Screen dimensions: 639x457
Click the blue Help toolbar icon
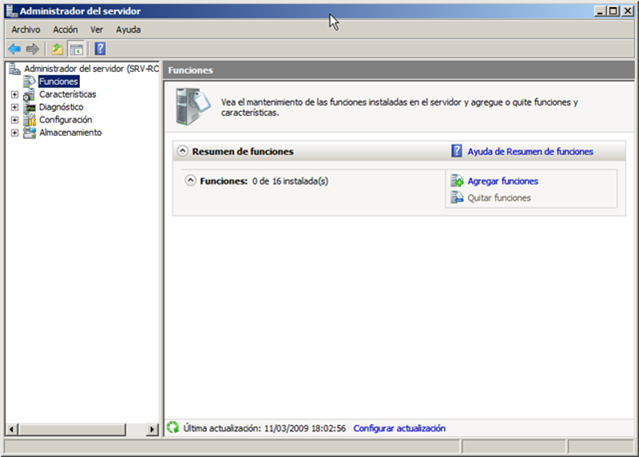click(100, 48)
